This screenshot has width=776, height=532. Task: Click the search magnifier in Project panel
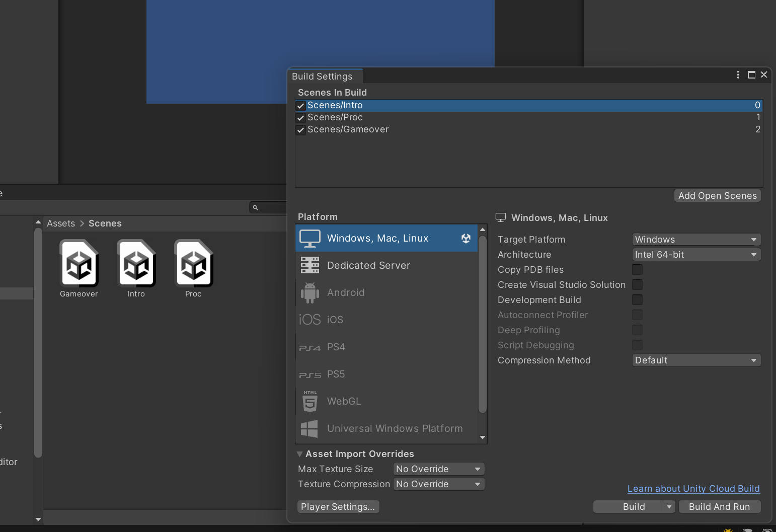pos(256,207)
